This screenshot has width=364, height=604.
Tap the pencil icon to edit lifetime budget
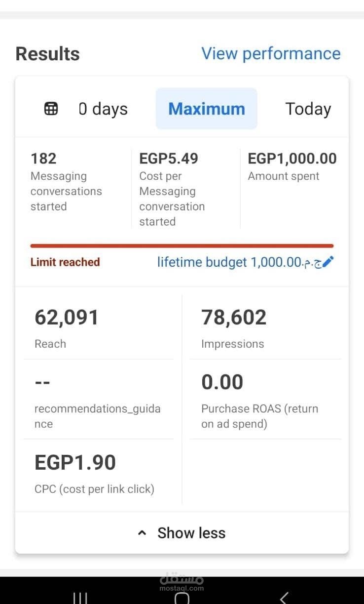[329, 262]
